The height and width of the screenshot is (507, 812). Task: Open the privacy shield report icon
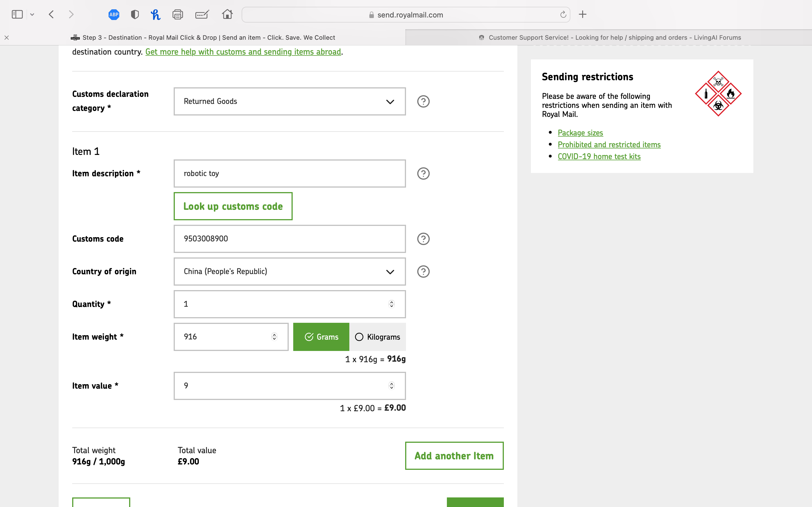(x=135, y=14)
